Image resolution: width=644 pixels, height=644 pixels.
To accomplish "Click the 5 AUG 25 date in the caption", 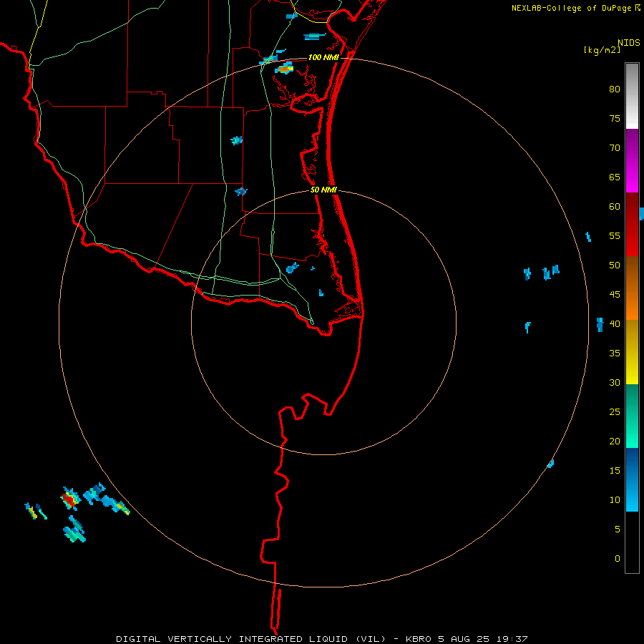I will [464, 639].
